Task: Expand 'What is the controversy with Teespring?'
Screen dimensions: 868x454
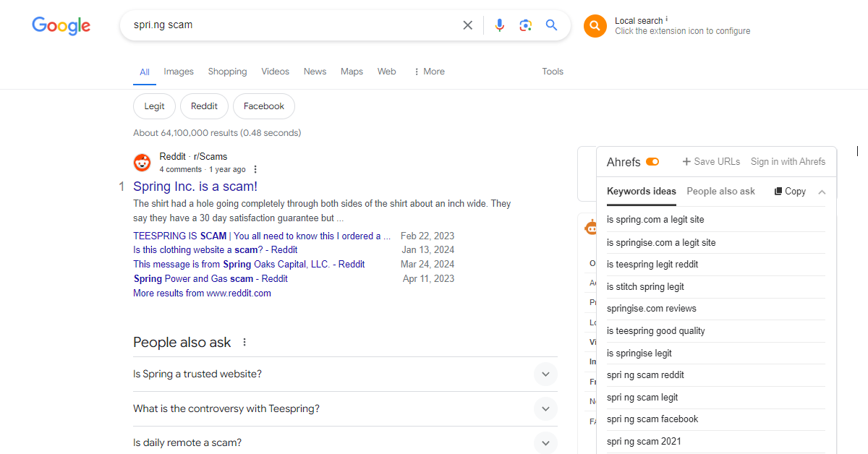Action: pyautogui.click(x=345, y=408)
